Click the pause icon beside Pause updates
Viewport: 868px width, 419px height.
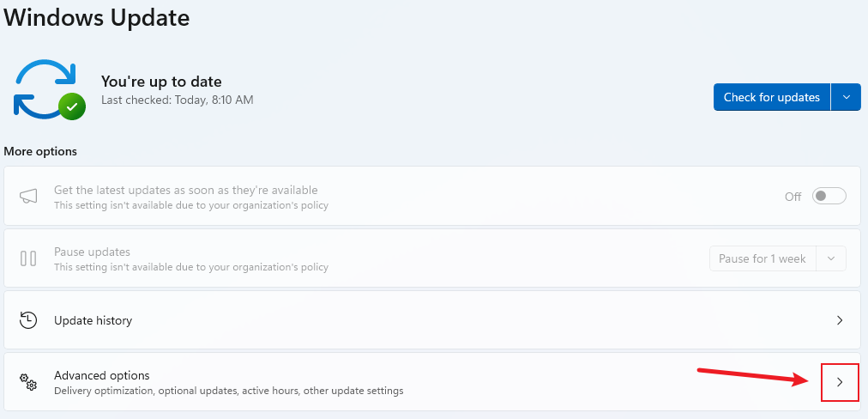tap(28, 258)
